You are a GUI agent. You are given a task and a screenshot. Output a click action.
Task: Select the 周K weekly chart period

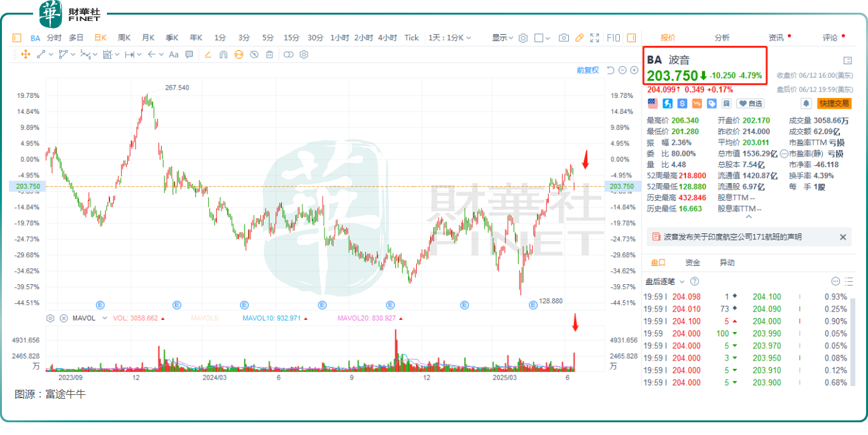(124, 38)
